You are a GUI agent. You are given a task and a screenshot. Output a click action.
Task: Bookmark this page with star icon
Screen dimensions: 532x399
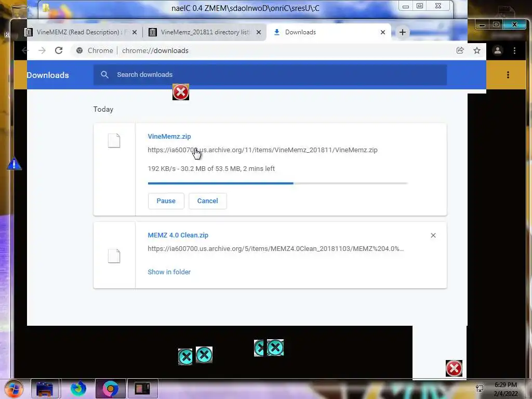click(477, 50)
